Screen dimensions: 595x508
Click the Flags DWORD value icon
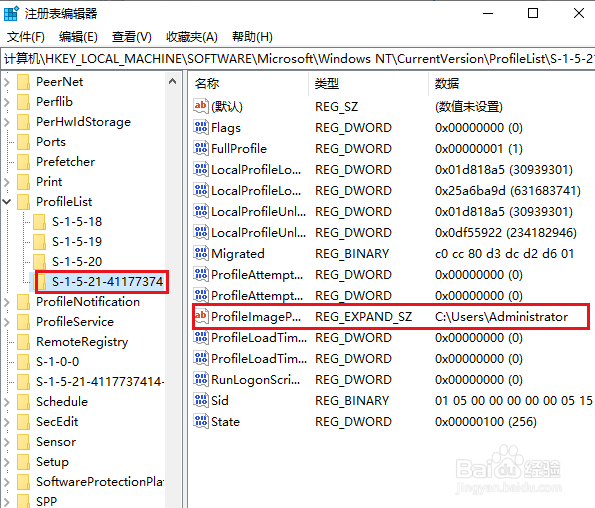tap(201, 127)
